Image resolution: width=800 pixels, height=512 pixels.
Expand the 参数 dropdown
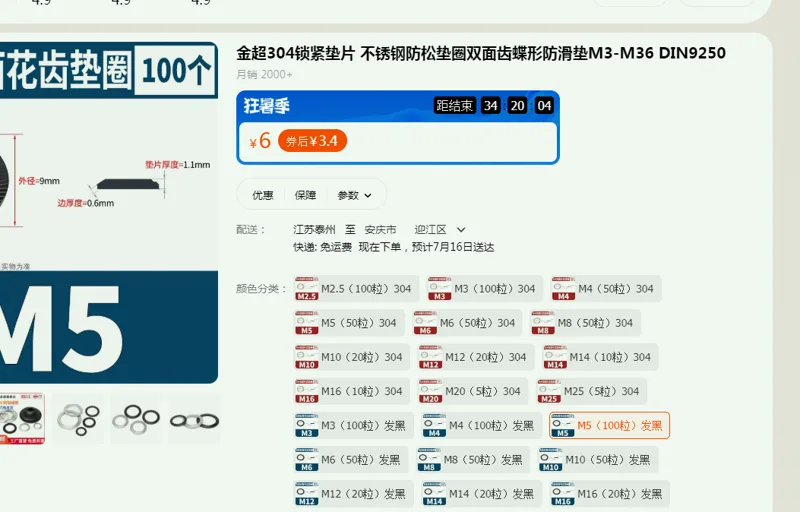click(354, 195)
